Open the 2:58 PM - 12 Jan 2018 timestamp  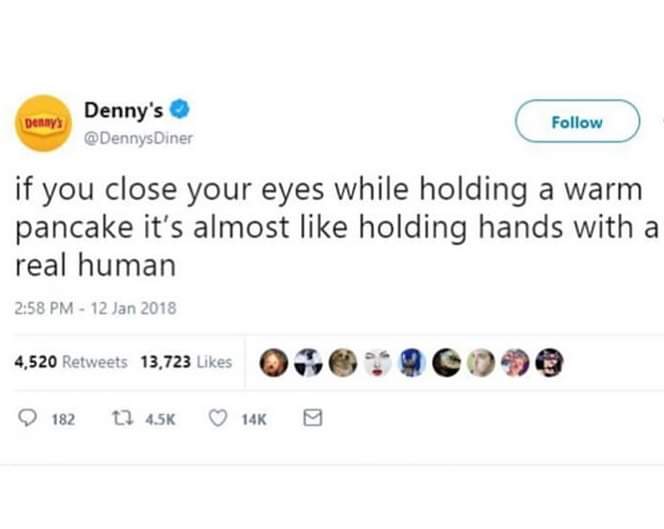pos(96,308)
